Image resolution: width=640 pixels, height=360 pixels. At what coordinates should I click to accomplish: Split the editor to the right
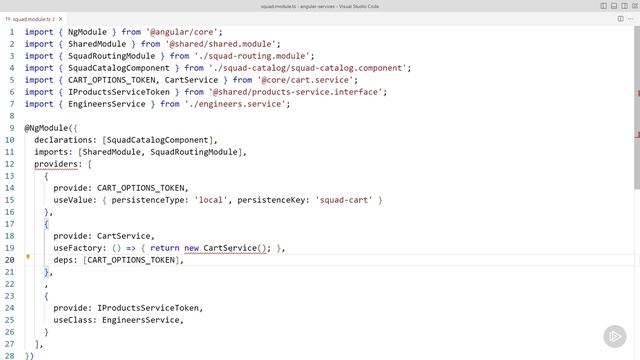620,19
